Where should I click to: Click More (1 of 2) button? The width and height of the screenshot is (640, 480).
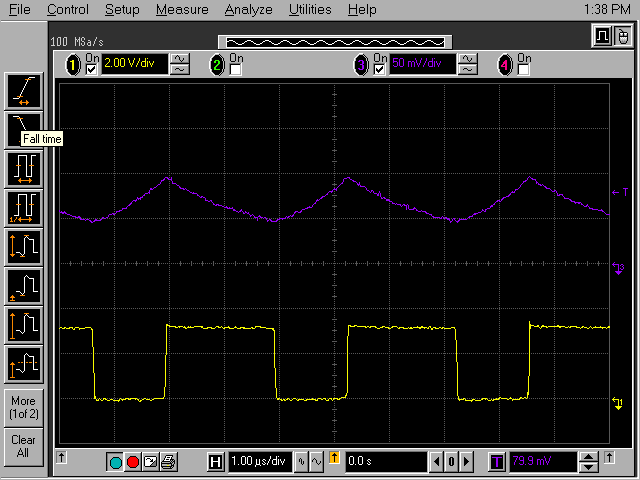coord(23,407)
